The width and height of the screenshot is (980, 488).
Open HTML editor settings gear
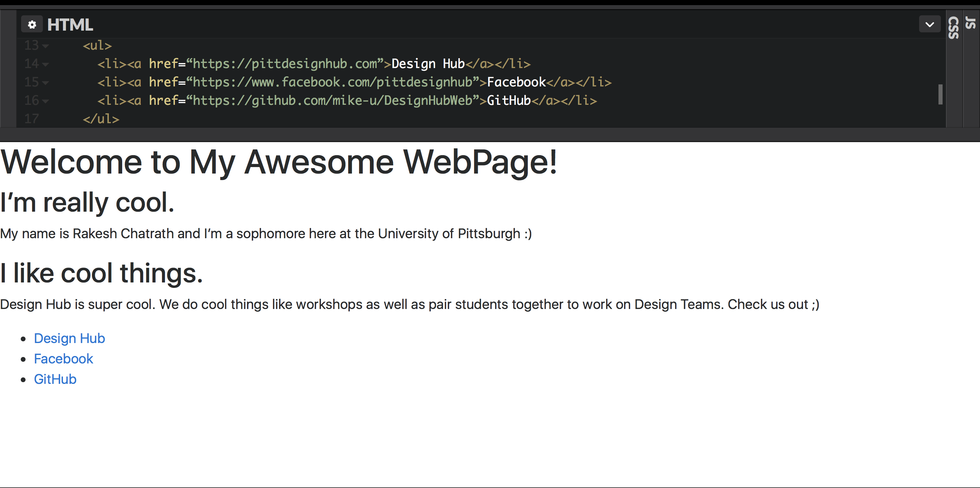[32, 25]
